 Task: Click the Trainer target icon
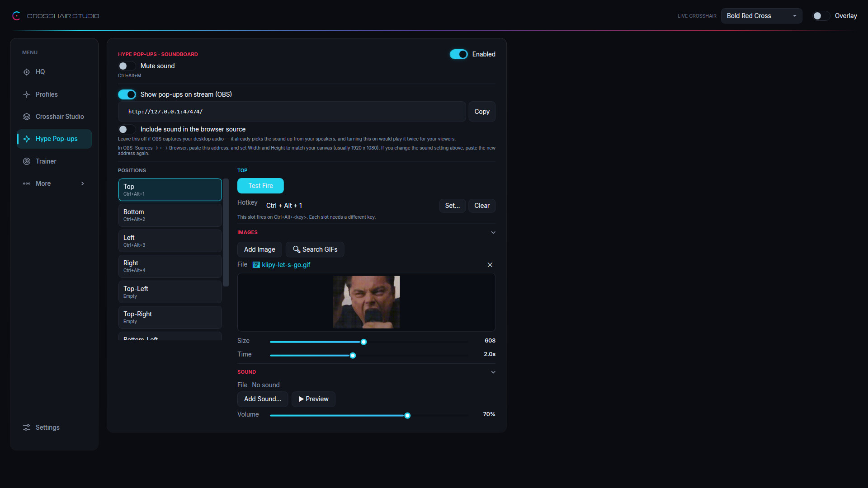pyautogui.click(x=27, y=161)
